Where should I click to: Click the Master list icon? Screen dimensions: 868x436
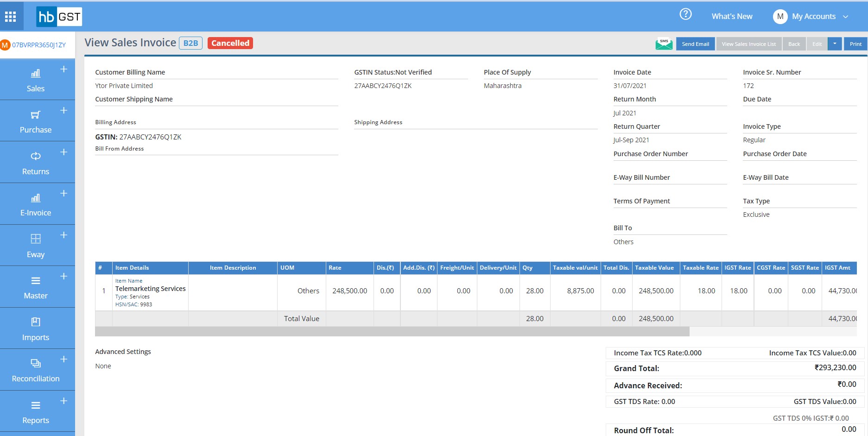tap(36, 281)
